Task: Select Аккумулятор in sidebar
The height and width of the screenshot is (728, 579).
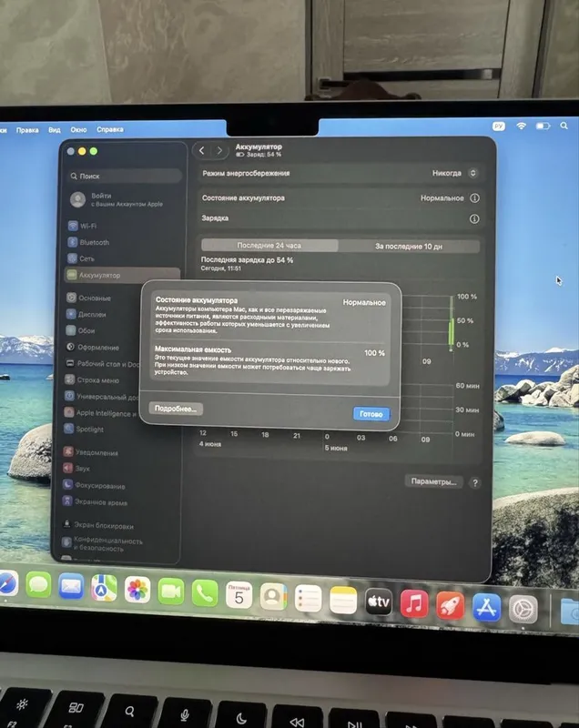Action: (x=122, y=275)
